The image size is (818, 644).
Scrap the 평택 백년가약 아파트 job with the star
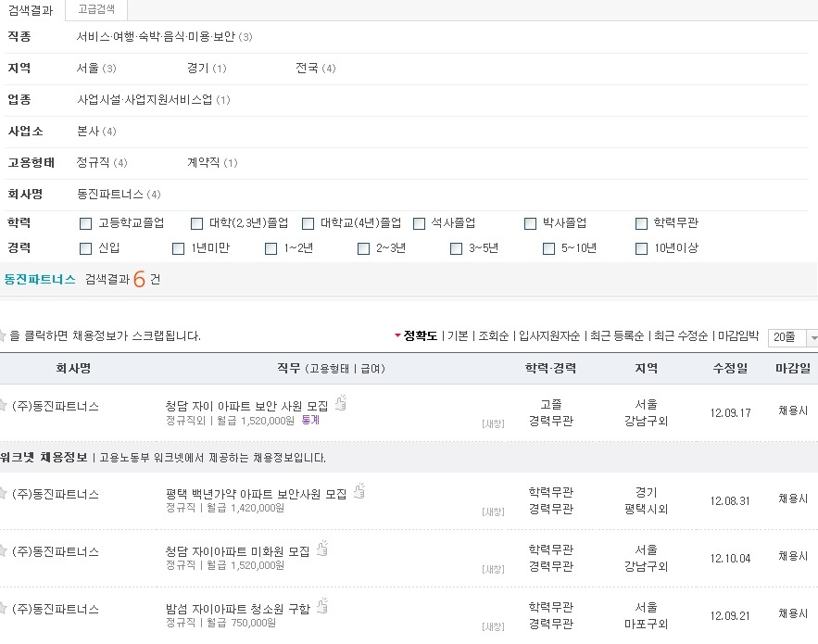(x=2, y=493)
